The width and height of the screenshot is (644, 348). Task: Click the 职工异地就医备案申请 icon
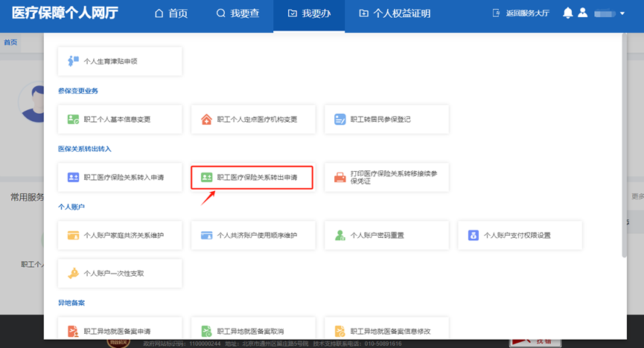click(73, 331)
